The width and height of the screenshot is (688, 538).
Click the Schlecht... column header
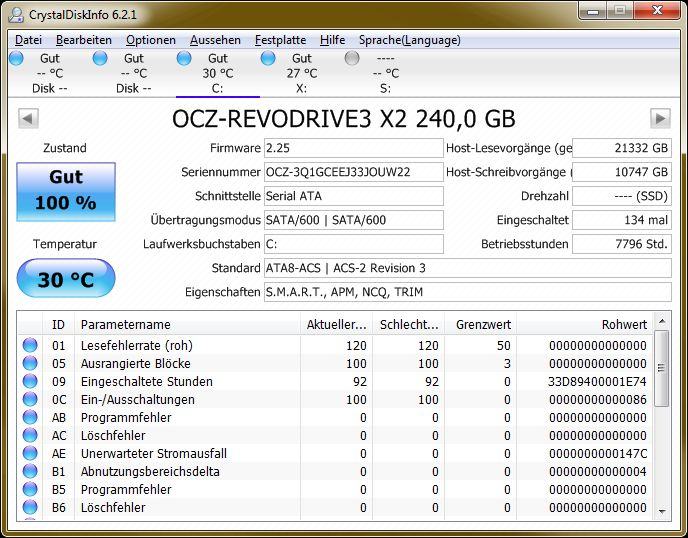tap(408, 324)
